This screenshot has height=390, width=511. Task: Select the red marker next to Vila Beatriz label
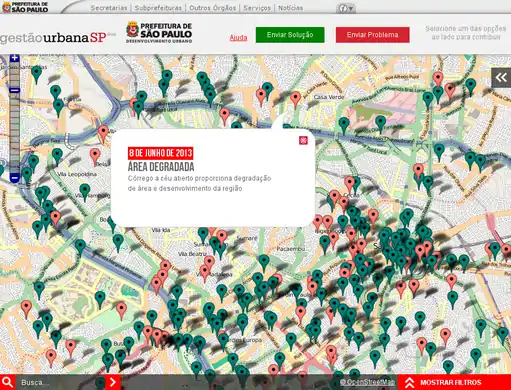tap(209, 263)
